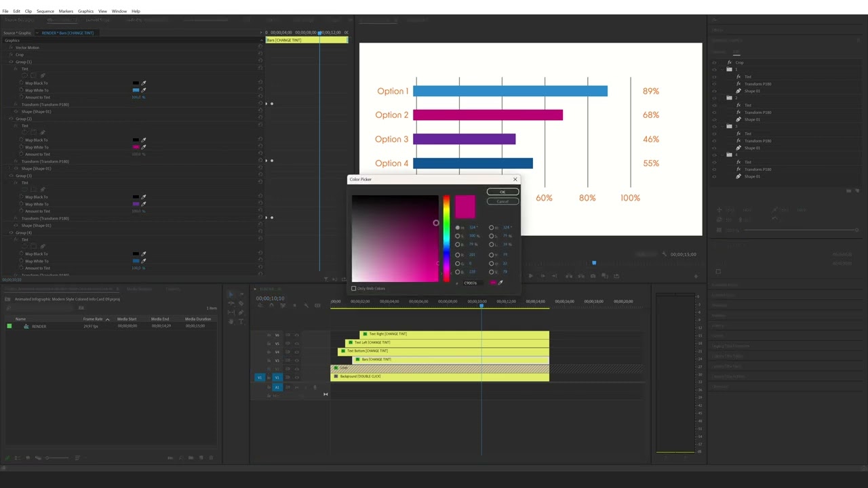Add a marker in the timeline
868x488 pixels.
tap(294, 306)
